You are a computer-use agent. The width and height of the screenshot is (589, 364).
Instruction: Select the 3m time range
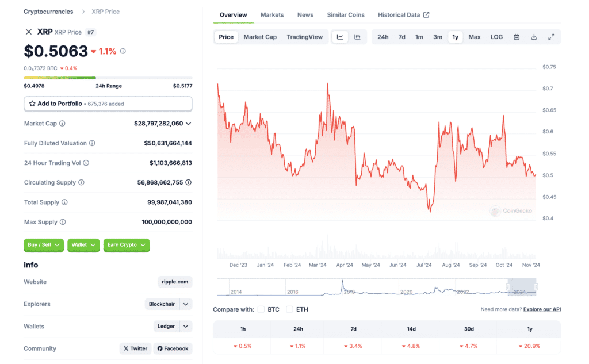pyautogui.click(x=438, y=37)
